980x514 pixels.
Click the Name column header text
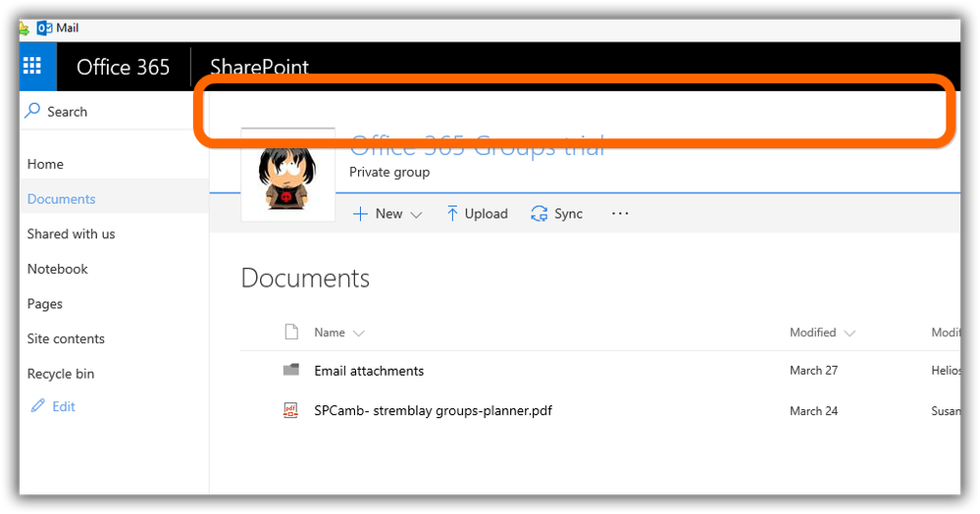point(330,333)
